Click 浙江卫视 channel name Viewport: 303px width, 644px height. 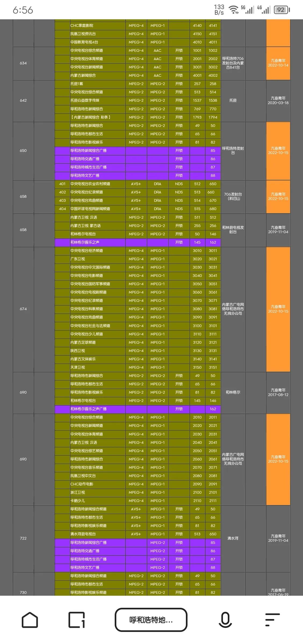[78, 492]
